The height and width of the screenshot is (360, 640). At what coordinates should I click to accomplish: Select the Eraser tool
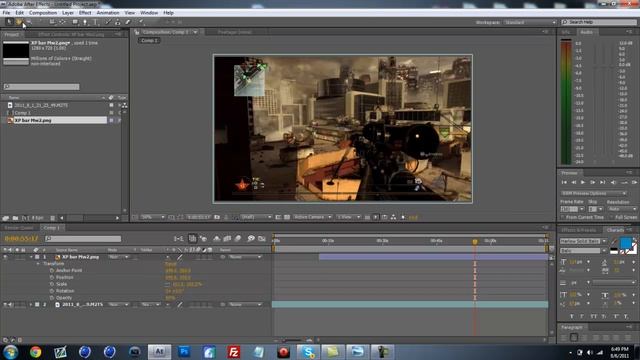[128, 22]
